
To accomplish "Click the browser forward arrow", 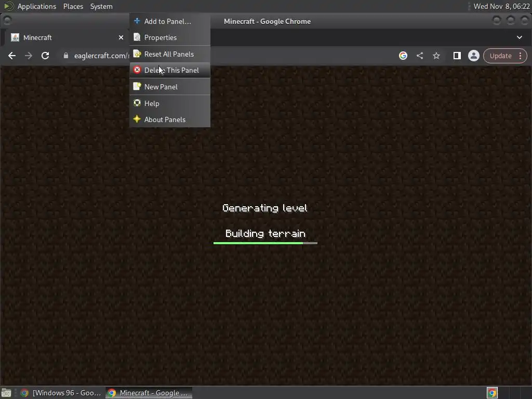I will pyautogui.click(x=29, y=56).
